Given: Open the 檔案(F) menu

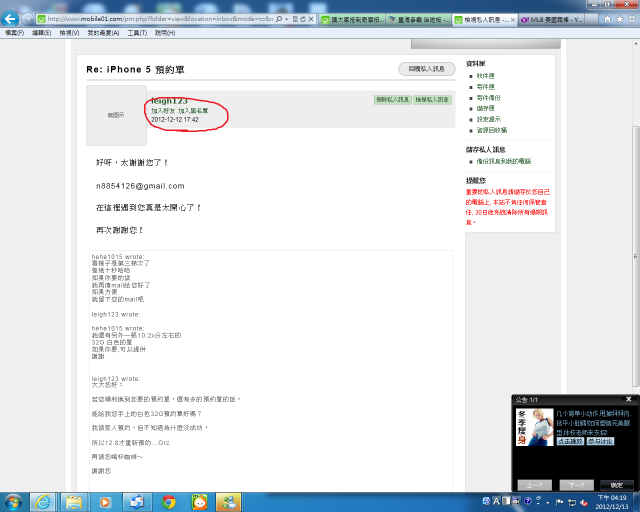Looking at the screenshot, I should [14, 33].
